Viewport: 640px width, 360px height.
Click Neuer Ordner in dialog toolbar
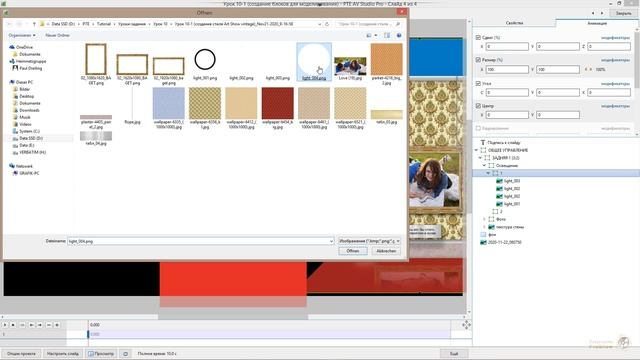tap(58, 36)
